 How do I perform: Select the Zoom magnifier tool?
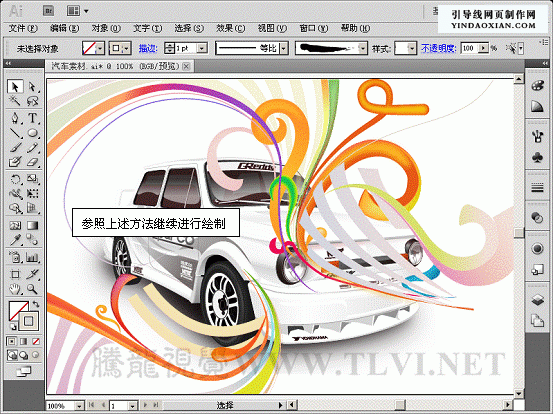click(x=32, y=289)
